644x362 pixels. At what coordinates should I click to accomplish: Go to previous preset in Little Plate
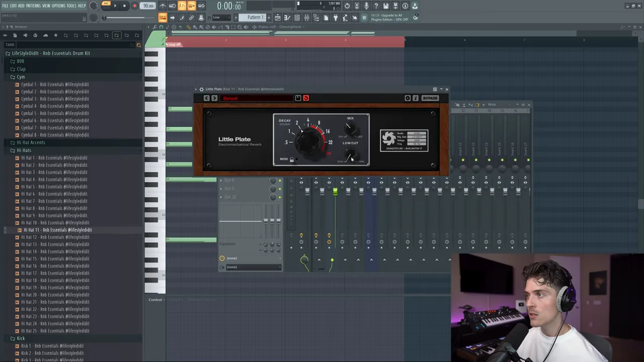[206, 98]
